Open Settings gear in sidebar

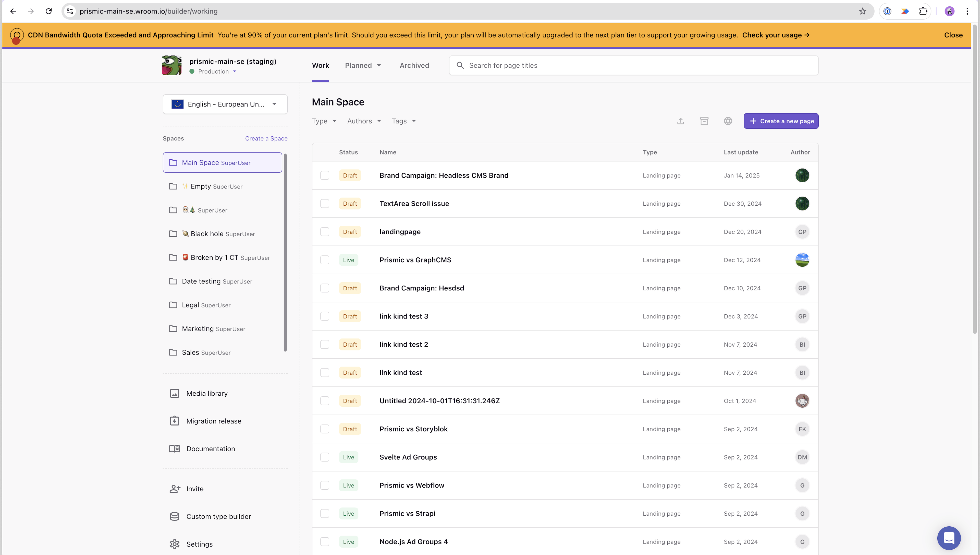pyautogui.click(x=199, y=544)
